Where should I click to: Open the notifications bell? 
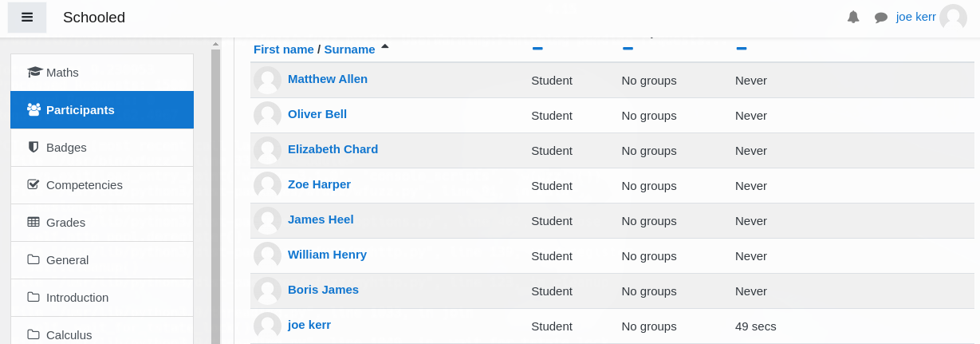[853, 17]
